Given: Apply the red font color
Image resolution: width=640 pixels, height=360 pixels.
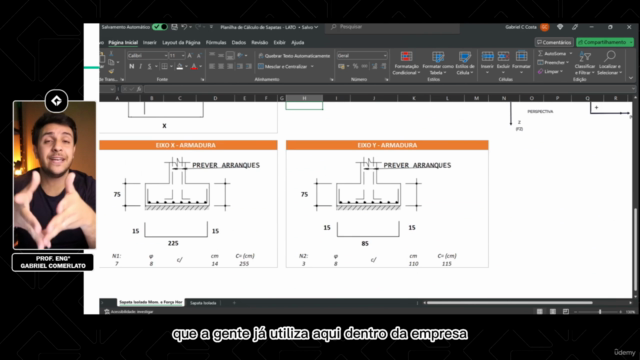Looking at the screenshot, I should click(x=194, y=67).
